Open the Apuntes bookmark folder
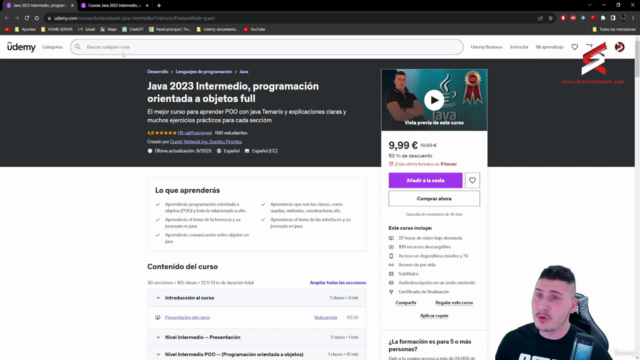The height and width of the screenshot is (360, 640). click(x=25, y=29)
